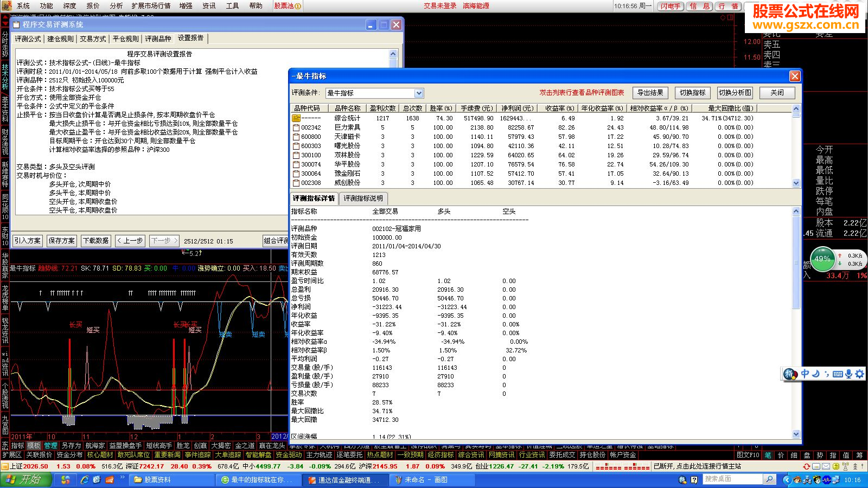Switch to 平仓规则 tab
Viewport: 868px width, 488px height.
click(x=126, y=39)
